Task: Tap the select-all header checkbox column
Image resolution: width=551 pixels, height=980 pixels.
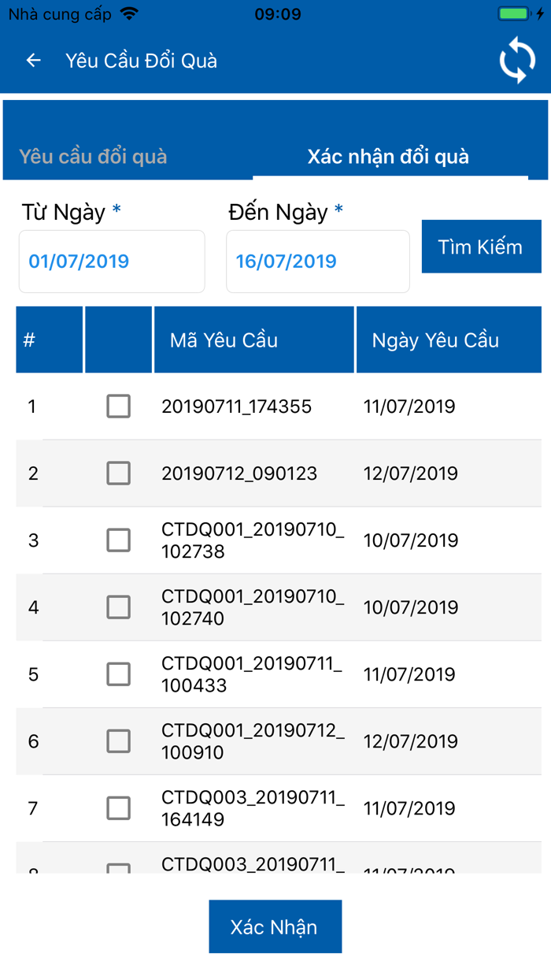Action: [x=118, y=340]
